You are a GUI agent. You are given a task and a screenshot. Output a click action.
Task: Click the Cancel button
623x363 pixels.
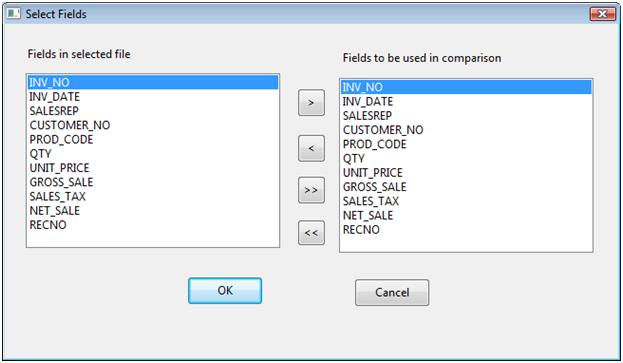tap(392, 293)
